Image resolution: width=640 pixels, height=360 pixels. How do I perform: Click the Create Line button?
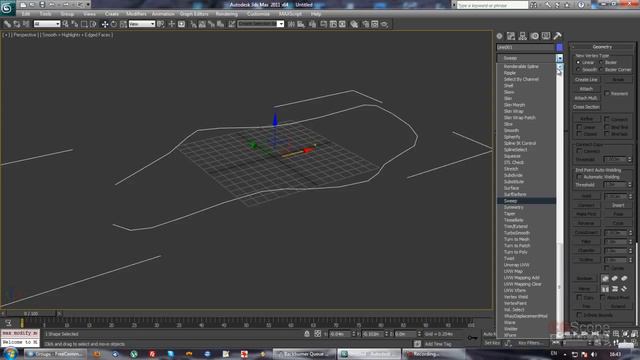[x=586, y=80]
